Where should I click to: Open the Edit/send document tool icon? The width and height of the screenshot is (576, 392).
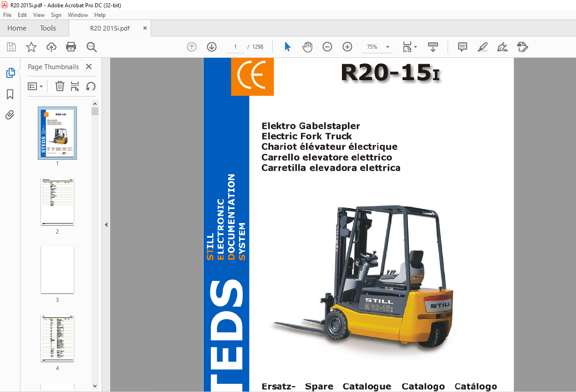tap(522, 47)
